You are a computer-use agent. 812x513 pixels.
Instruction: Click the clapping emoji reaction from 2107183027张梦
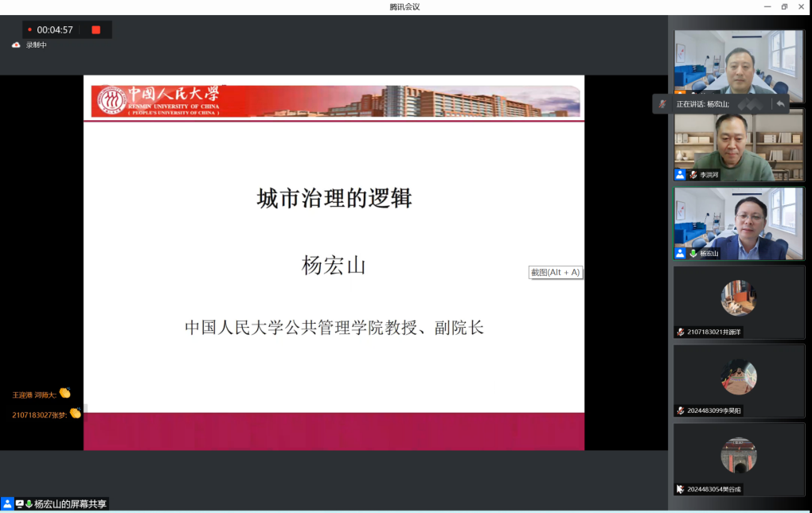tap(75, 414)
